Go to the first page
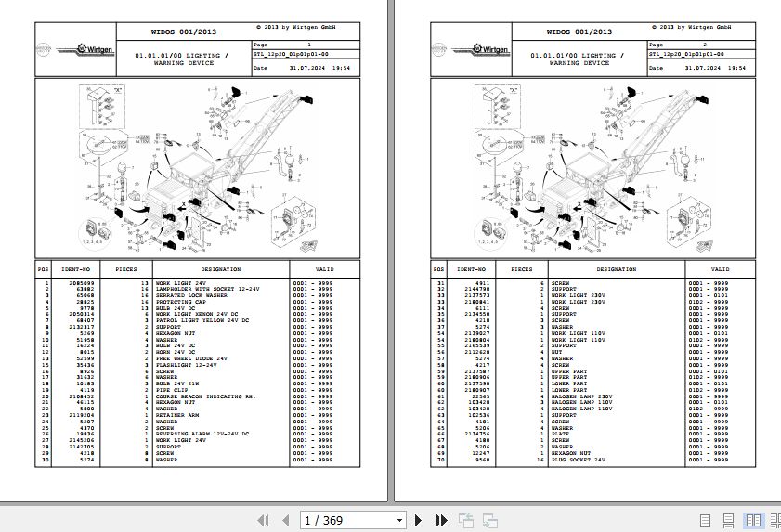This screenshot has width=781, height=532. pos(263,521)
